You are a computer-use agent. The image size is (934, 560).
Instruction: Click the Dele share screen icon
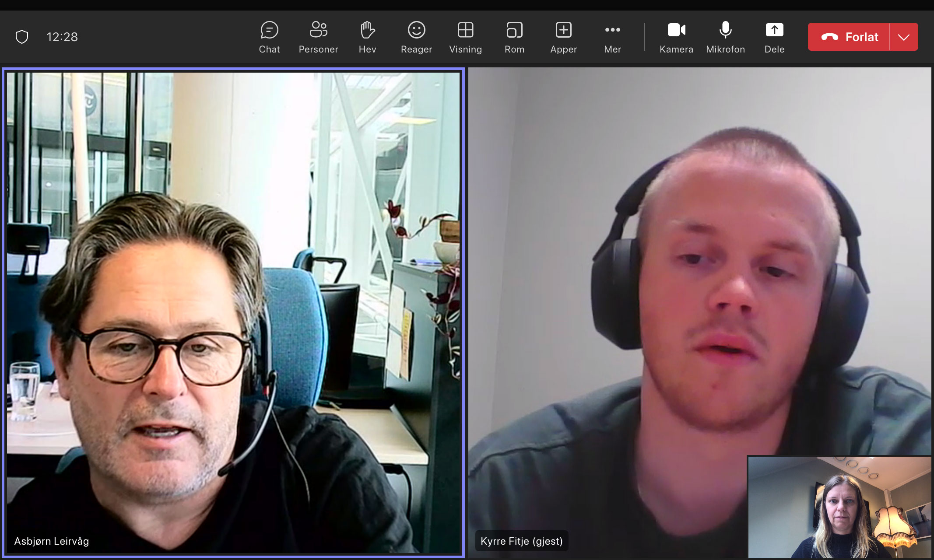coord(774,37)
